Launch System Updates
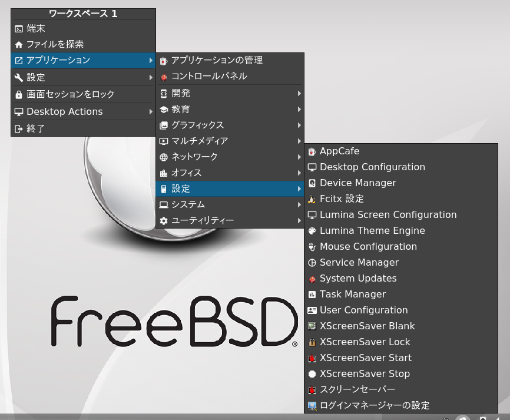Image resolution: width=510 pixels, height=420 pixels. [401, 279]
